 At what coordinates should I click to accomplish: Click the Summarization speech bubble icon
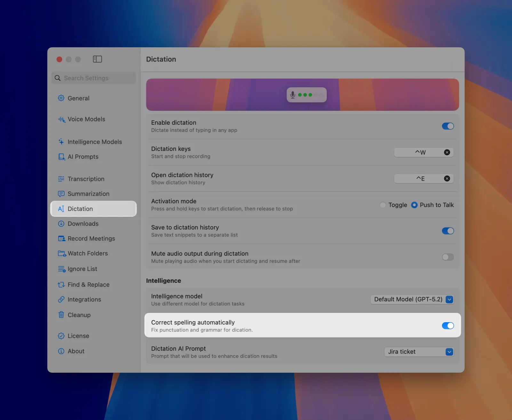point(61,194)
